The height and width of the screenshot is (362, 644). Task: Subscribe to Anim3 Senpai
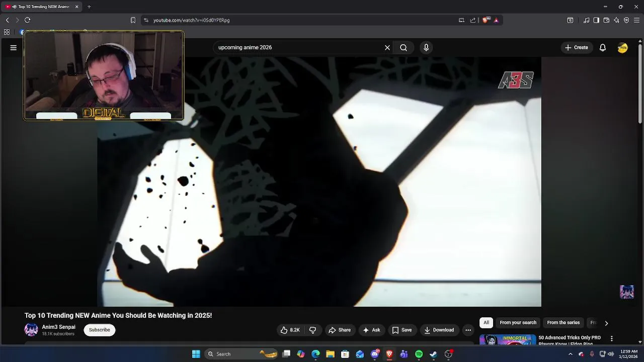coord(100,330)
